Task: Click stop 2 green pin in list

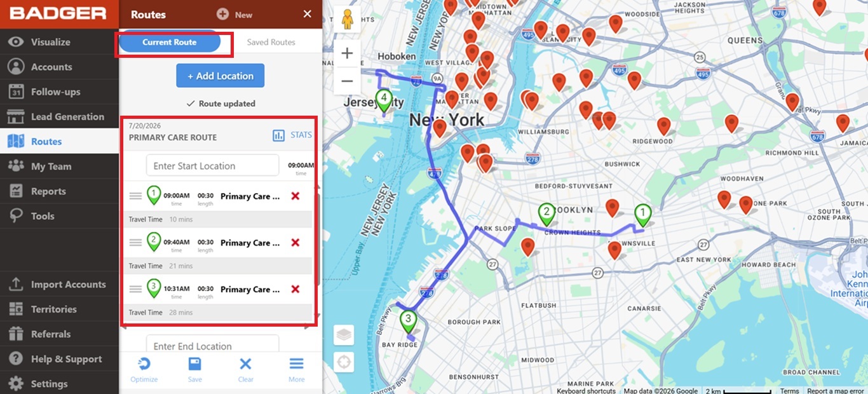Action: tap(154, 241)
